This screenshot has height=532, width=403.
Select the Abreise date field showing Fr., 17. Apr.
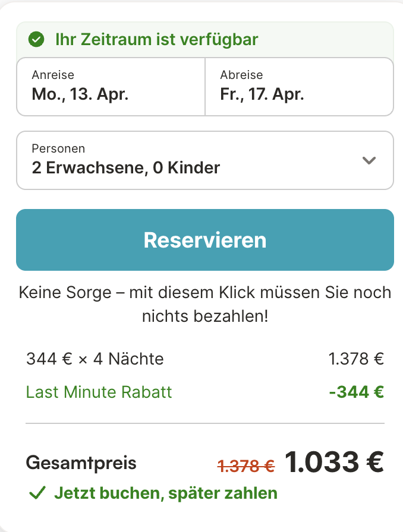tap(297, 86)
